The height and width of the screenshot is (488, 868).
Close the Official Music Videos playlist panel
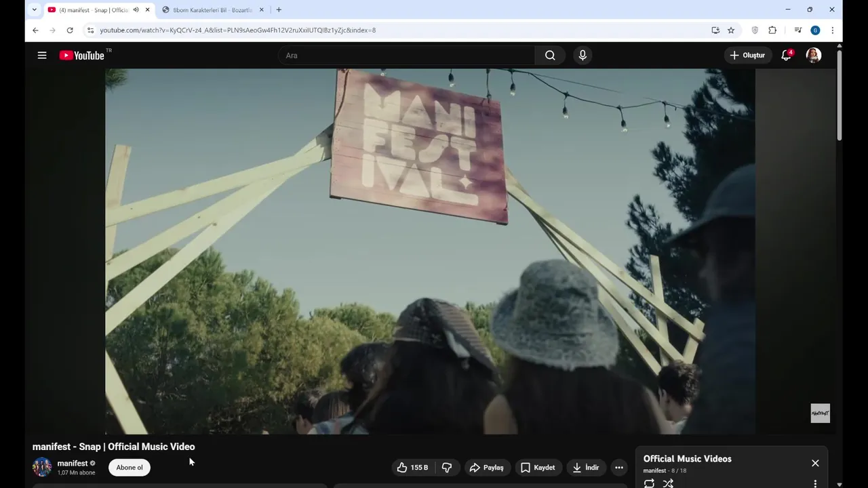pos(815,463)
